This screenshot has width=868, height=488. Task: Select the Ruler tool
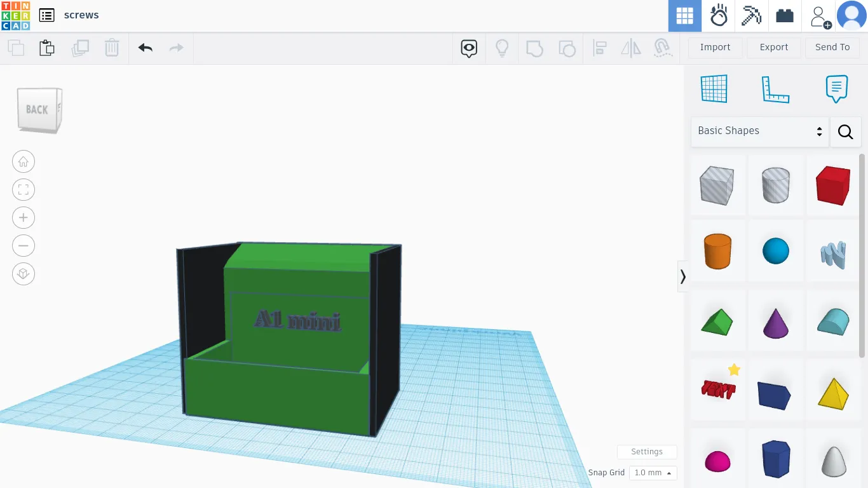click(775, 89)
